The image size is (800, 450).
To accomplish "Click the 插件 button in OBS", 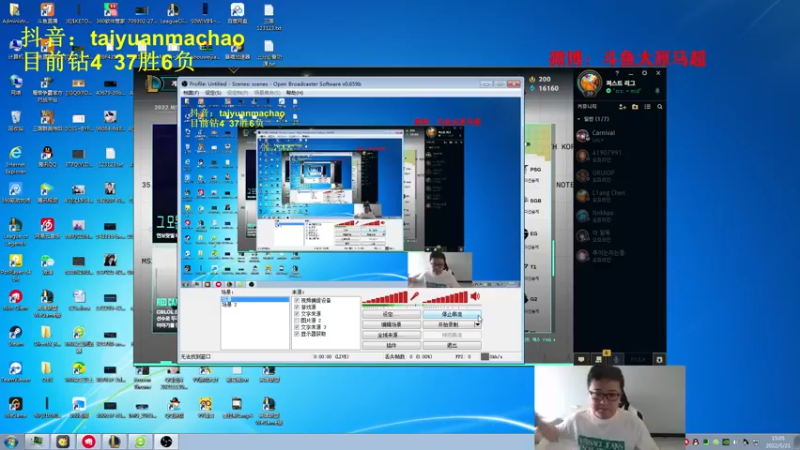I will [391, 345].
